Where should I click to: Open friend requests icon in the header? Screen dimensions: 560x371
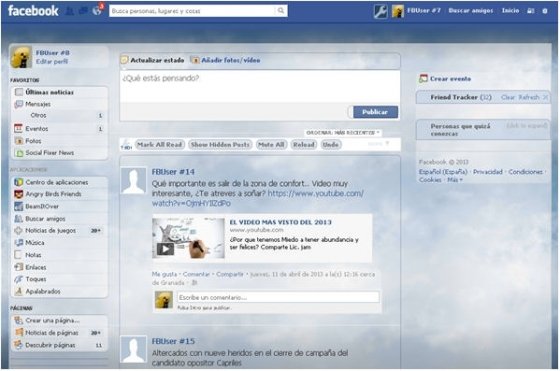pos(70,11)
